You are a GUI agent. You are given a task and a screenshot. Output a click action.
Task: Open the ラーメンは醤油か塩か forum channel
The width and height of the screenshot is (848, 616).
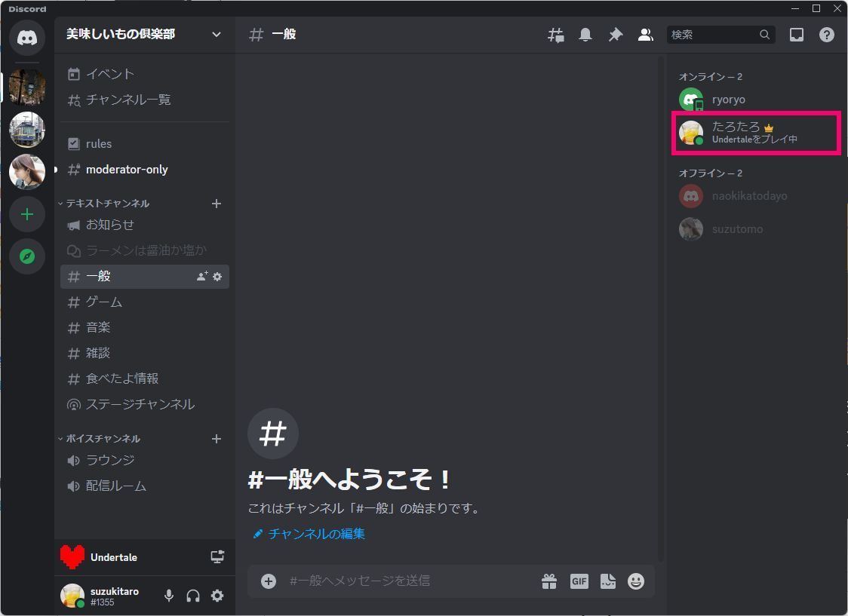point(144,251)
